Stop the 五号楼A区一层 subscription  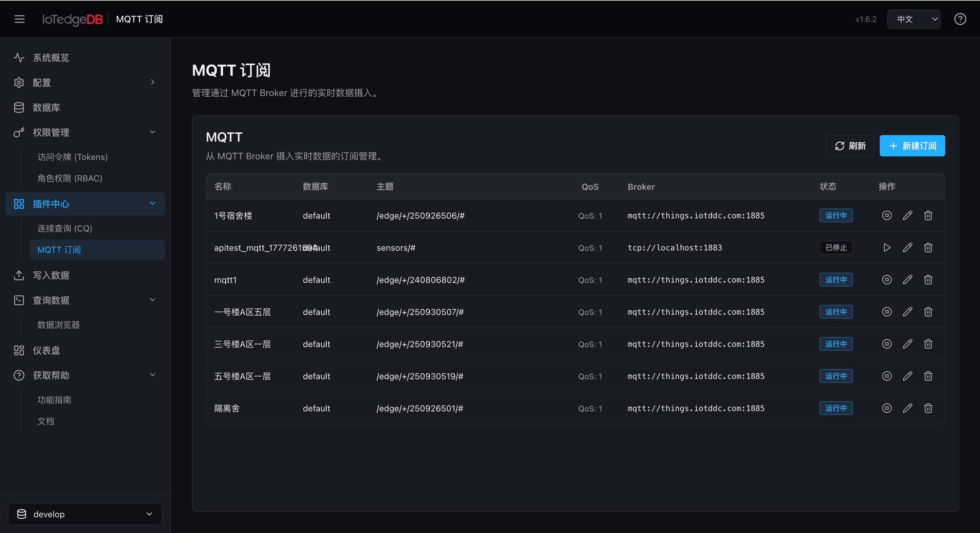click(x=887, y=376)
